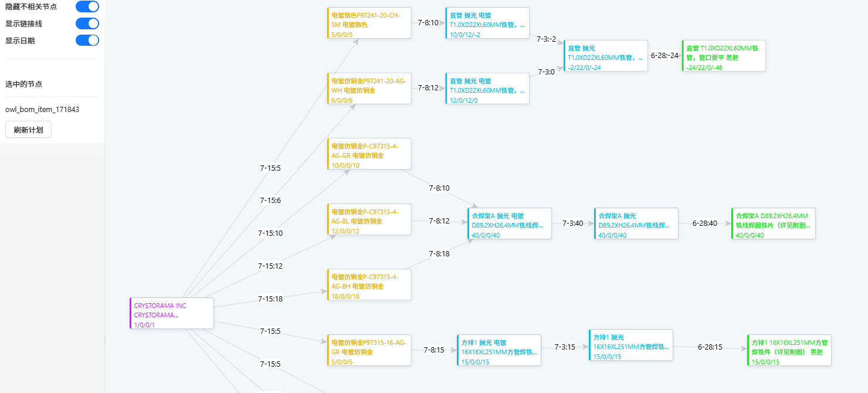Viewport: 868px width, 393px height.
Task: Select the 方排1 抛光 电镀 node
Action: (x=499, y=350)
